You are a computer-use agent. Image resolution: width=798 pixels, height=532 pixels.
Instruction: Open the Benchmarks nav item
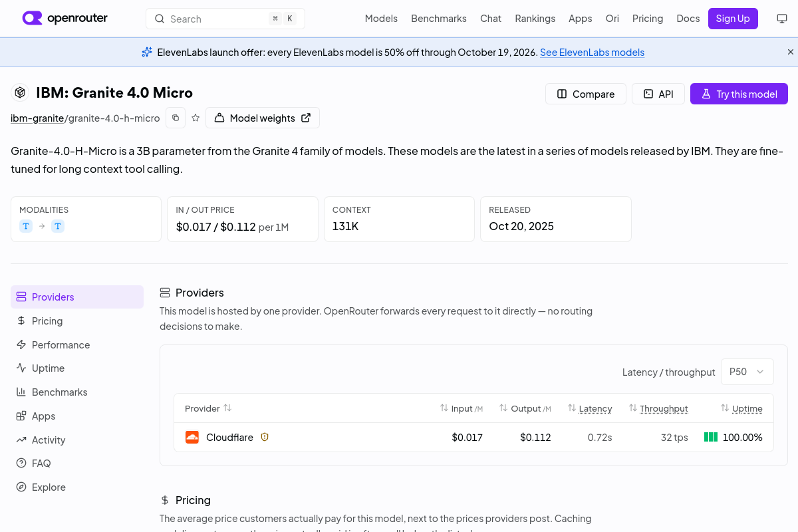tap(439, 19)
